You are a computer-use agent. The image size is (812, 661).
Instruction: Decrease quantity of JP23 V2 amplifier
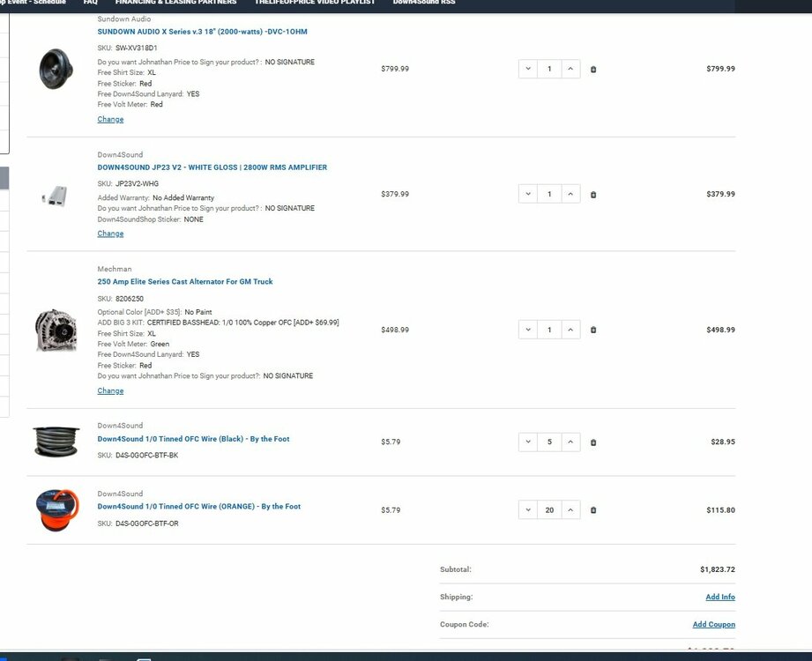[x=528, y=194]
